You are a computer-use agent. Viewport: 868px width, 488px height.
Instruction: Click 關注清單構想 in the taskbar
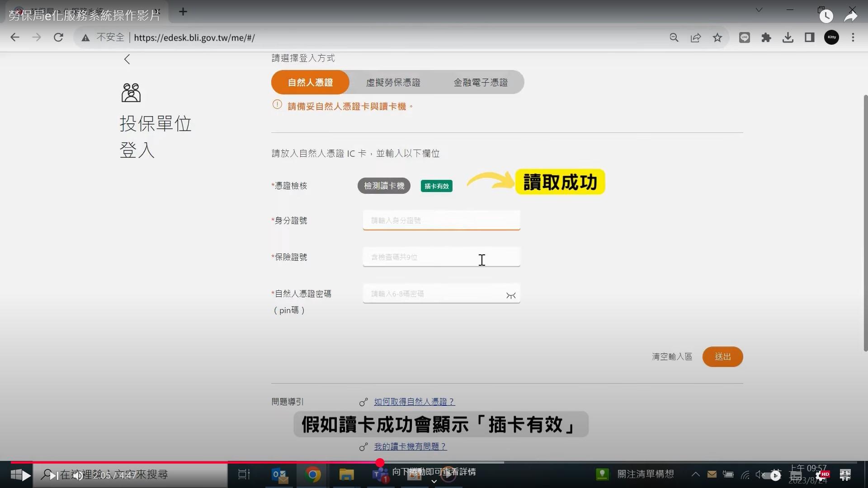(646, 474)
